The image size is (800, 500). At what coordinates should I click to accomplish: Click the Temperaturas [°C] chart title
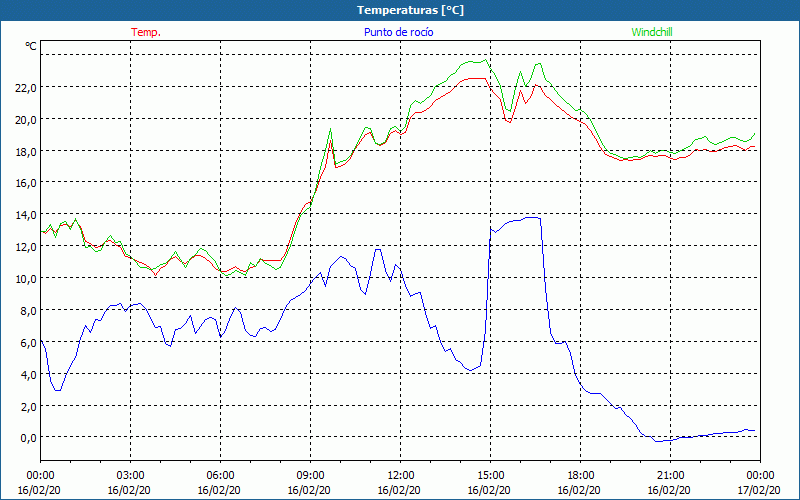410,10
